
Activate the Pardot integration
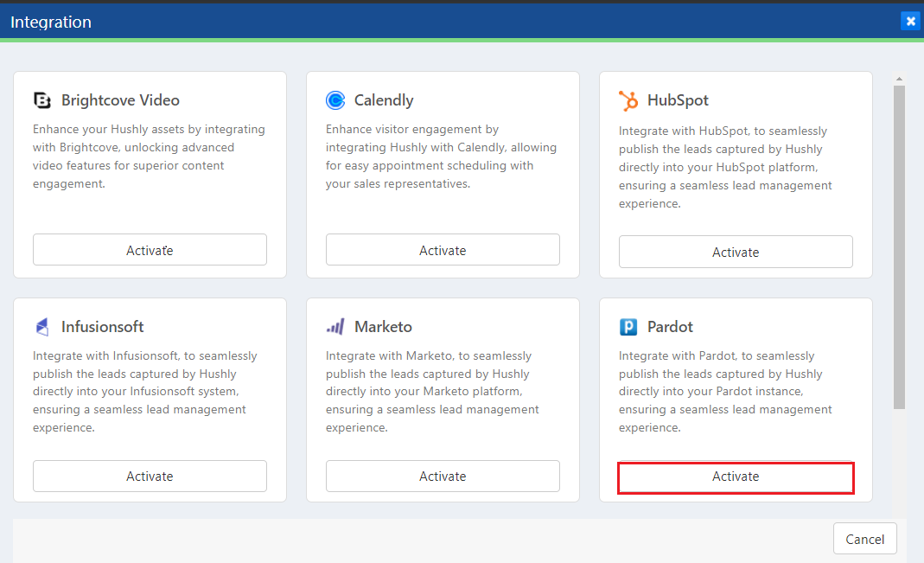point(736,477)
